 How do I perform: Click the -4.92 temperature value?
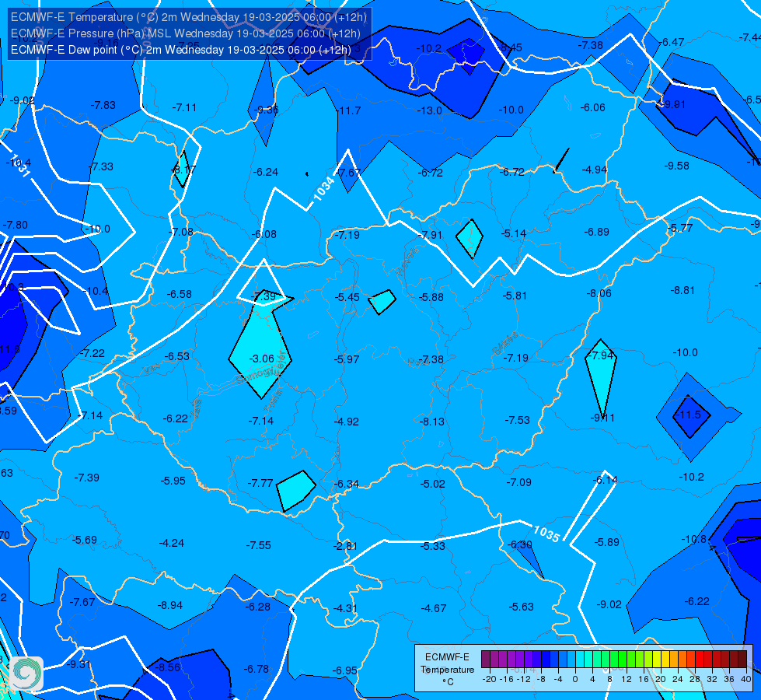click(346, 422)
